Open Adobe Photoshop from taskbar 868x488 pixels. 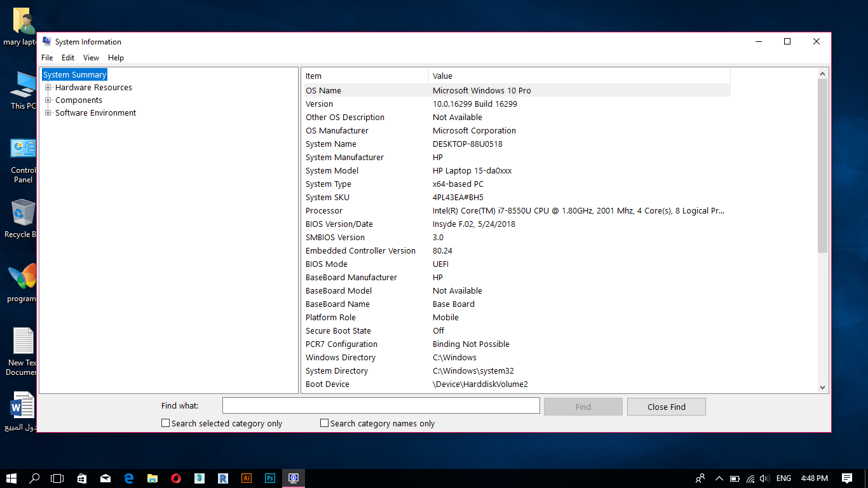point(270,478)
